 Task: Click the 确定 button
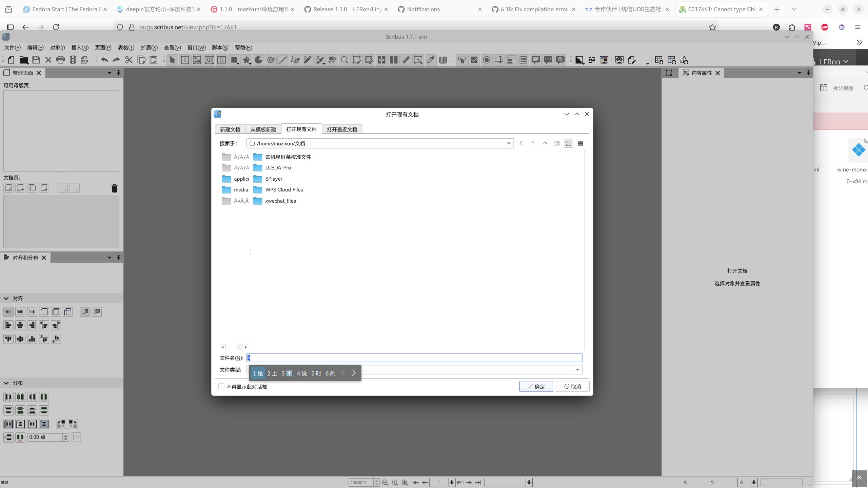[536, 387]
